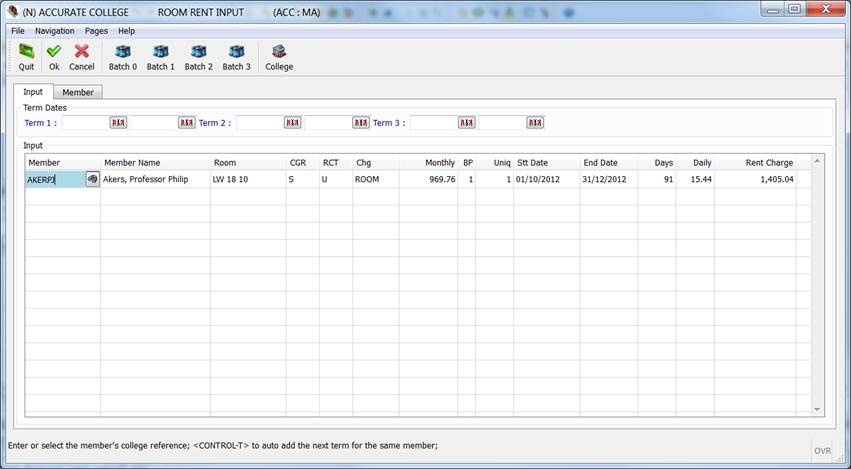Image resolution: width=851 pixels, height=469 pixels.
Task: Open the File menu
Action: [18, 31]
